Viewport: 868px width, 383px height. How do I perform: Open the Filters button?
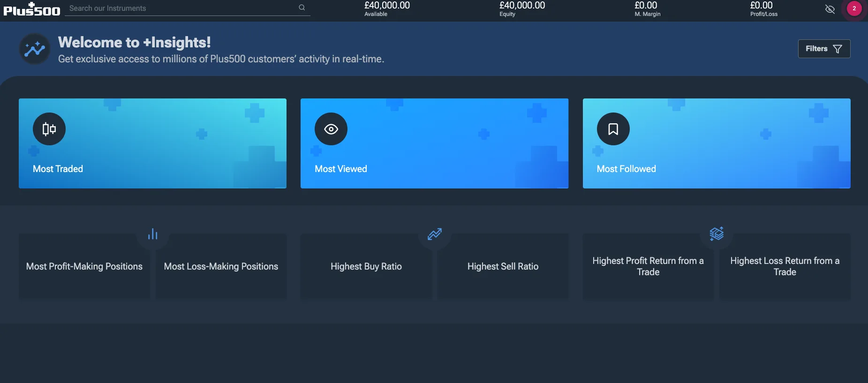tap(824, 49)
